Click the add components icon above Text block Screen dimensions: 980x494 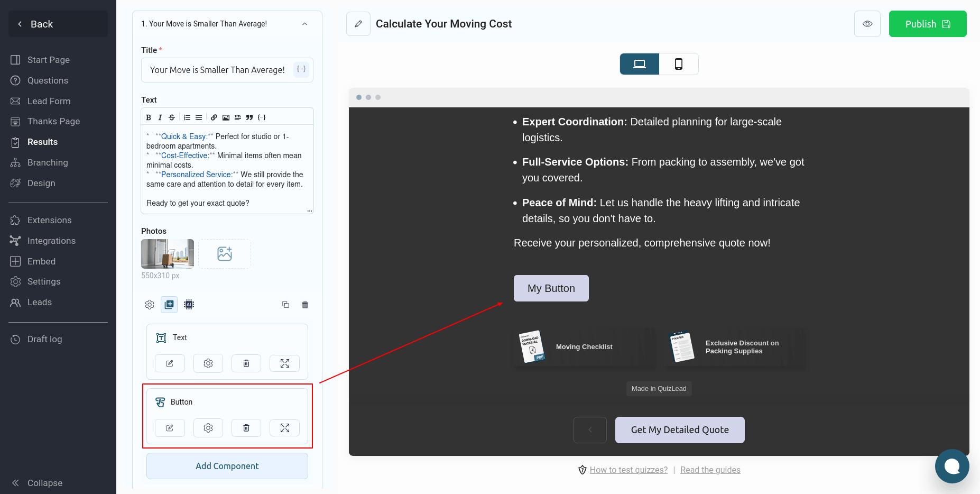(x=169, y=304)
